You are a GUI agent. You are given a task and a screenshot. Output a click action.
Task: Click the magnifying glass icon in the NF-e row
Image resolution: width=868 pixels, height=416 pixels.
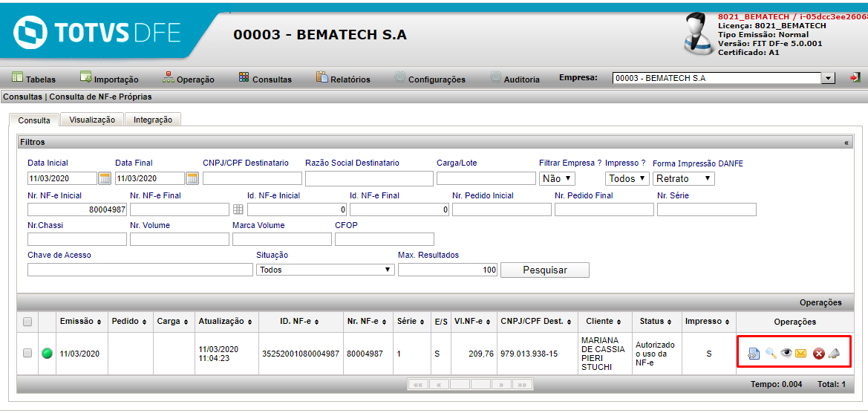point(771,354)
